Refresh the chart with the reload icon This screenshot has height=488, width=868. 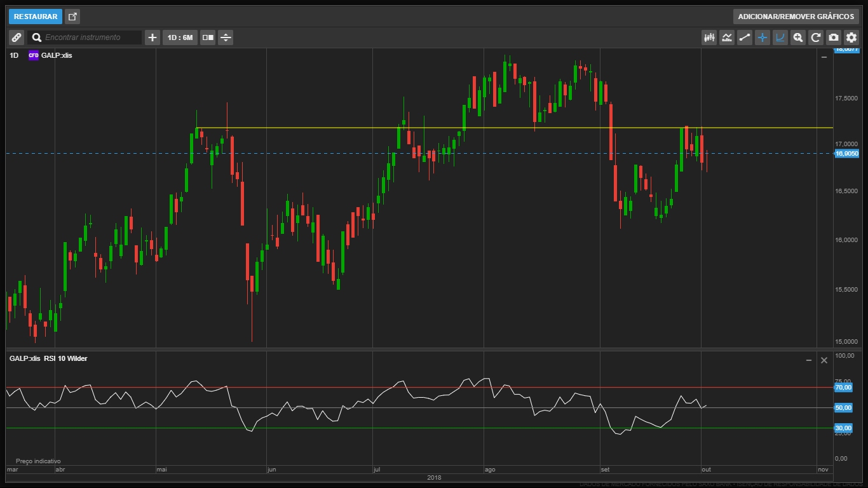(816, 37)
